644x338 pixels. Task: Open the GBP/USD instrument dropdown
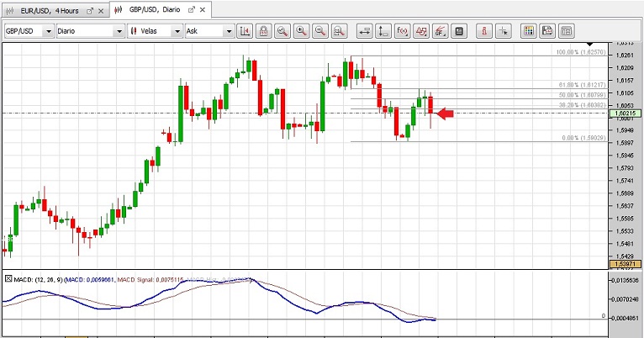47,31
